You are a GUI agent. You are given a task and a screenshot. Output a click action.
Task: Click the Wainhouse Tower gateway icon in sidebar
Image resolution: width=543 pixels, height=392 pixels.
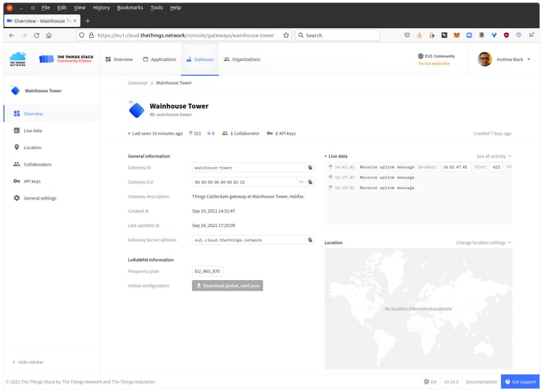[x=16, y=91]
